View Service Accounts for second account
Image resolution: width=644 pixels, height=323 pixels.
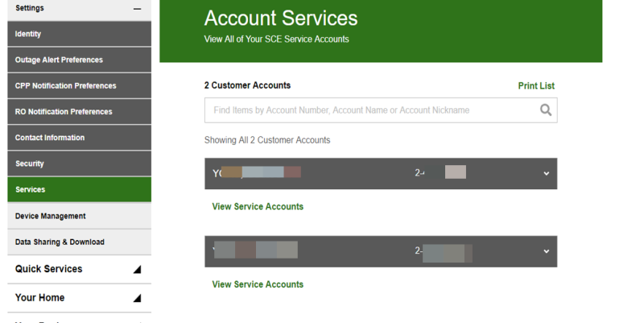(x=258, y=284)
